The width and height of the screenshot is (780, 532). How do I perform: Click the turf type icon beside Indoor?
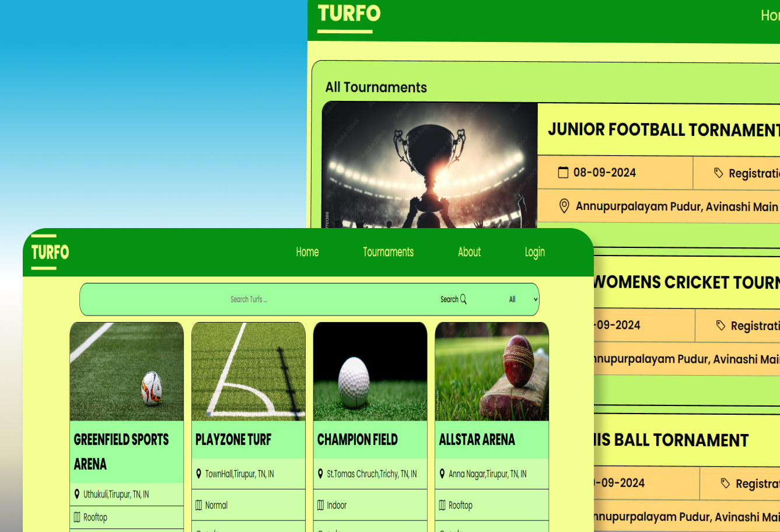click(320, 505)
